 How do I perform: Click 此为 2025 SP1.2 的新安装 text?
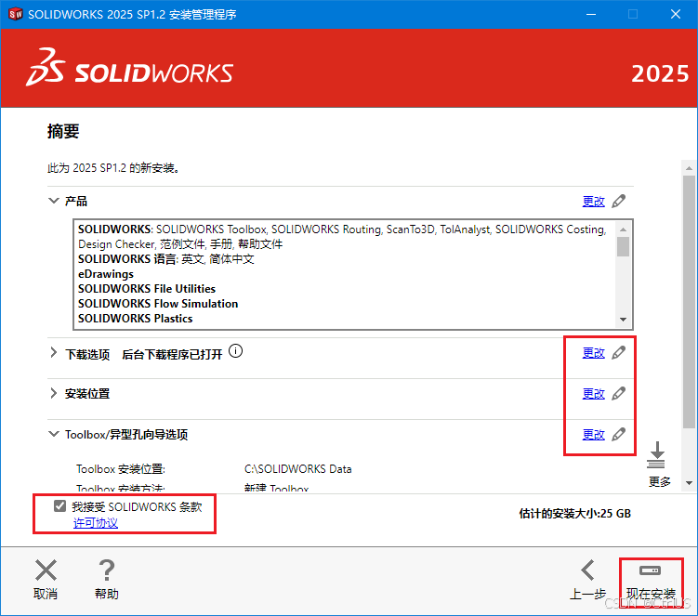point(113,168)
